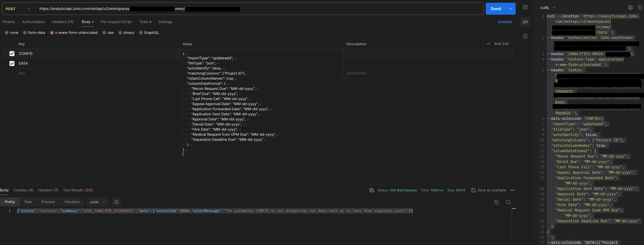This screenshot has width=644, height=245.
Task: Click the response body scrollbar handle
Action: point(514,208)
